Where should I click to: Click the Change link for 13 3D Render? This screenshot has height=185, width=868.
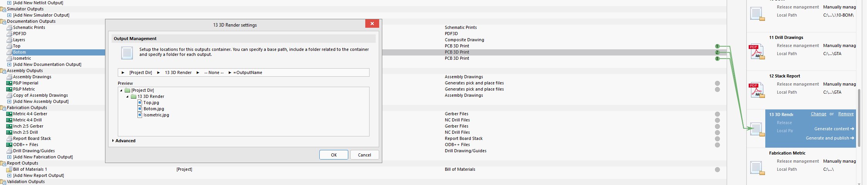(x=818, y=114)
